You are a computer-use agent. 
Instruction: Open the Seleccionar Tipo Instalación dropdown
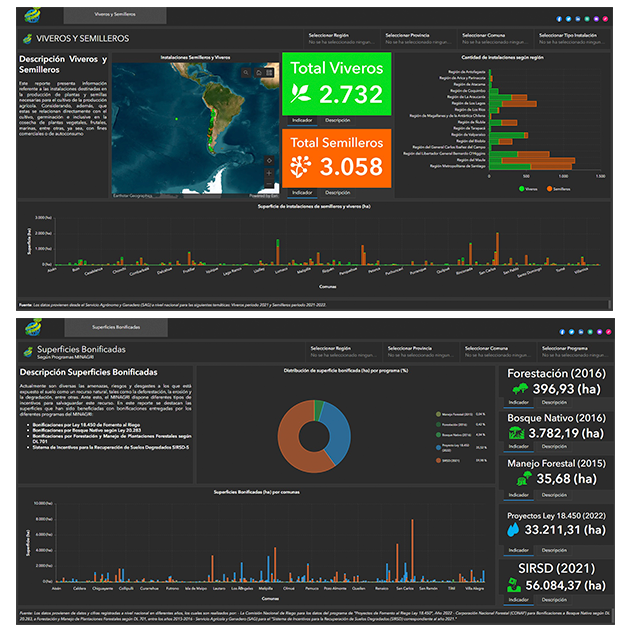575,39
